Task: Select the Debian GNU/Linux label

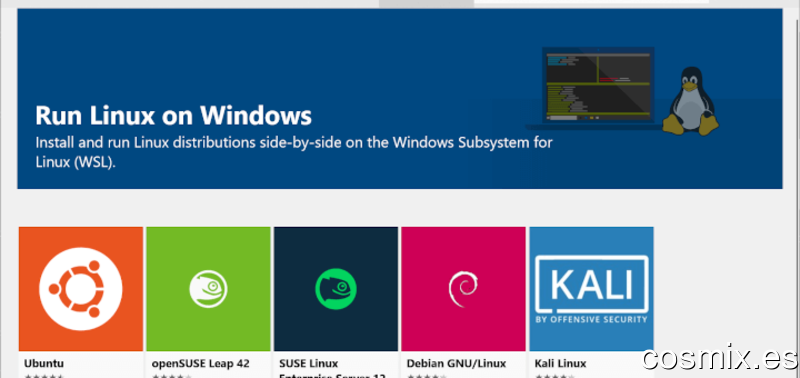Action: [456, 364]
